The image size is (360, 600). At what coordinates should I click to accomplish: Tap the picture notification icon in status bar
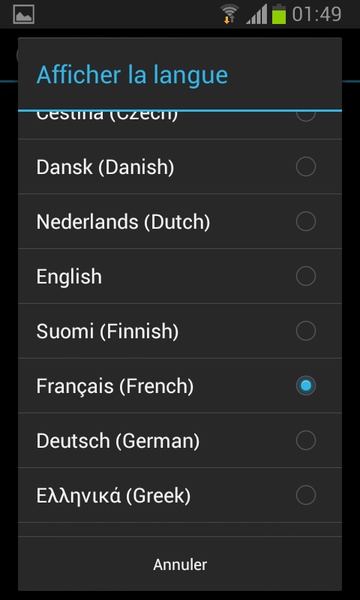click(x=23, y=14)
